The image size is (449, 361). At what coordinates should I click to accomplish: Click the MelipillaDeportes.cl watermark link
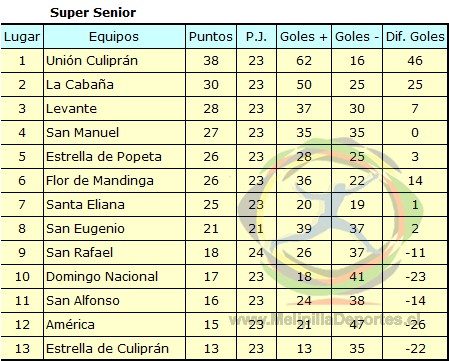coord(324,320)
